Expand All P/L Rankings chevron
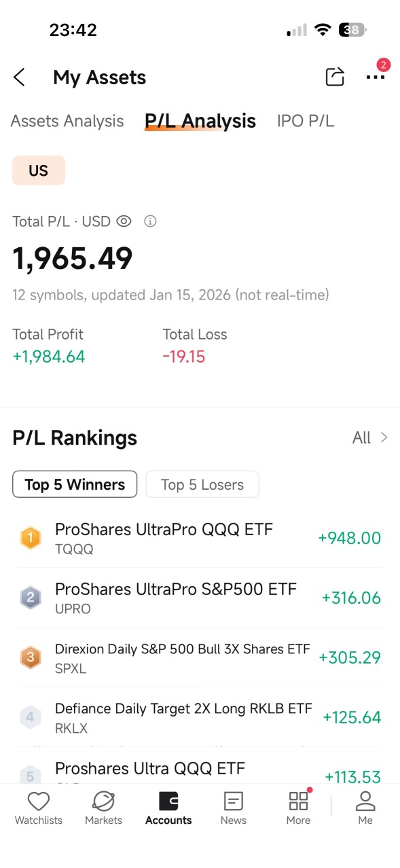400x868 pixels. tap(370, 437)
